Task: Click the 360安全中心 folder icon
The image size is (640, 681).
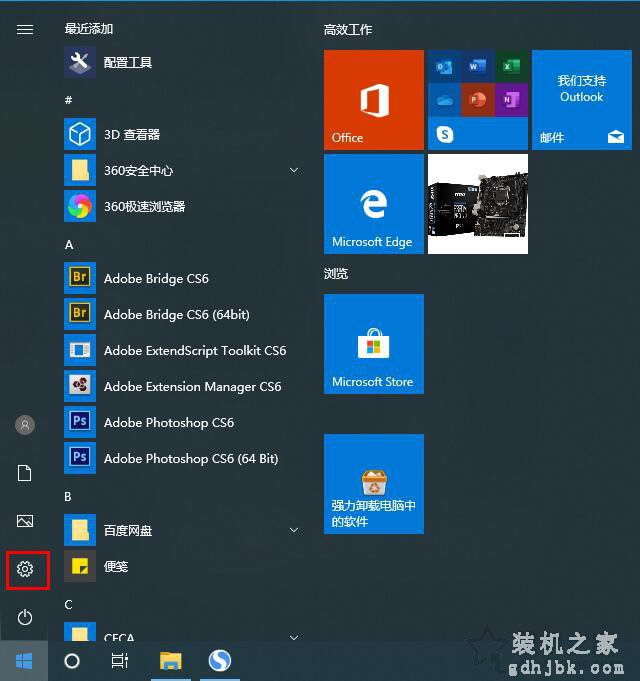Action: click(80, 170)
